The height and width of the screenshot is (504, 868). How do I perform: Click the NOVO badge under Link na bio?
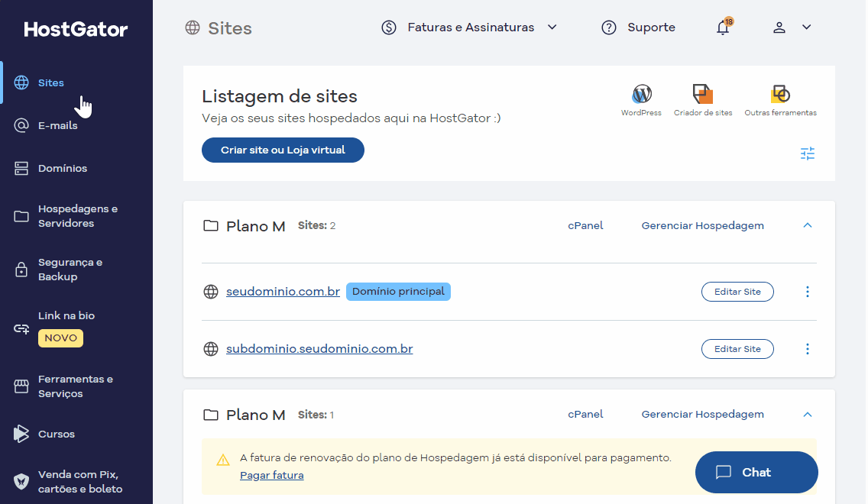tap(61, 338)
